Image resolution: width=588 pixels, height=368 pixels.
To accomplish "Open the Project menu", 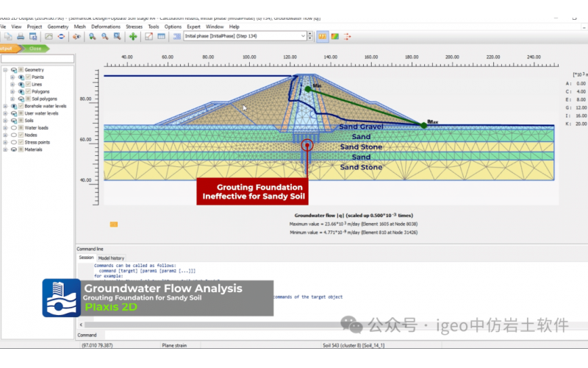I will point(34,26).
